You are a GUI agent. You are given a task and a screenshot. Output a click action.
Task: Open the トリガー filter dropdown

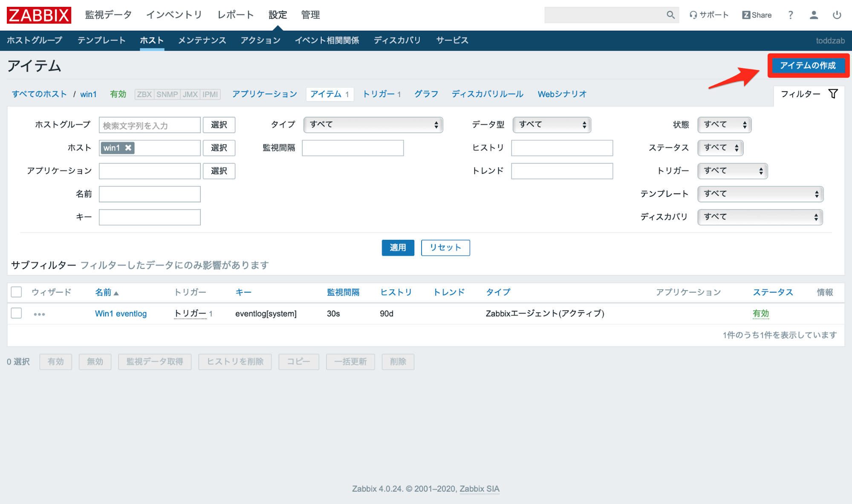pos(732,171)
